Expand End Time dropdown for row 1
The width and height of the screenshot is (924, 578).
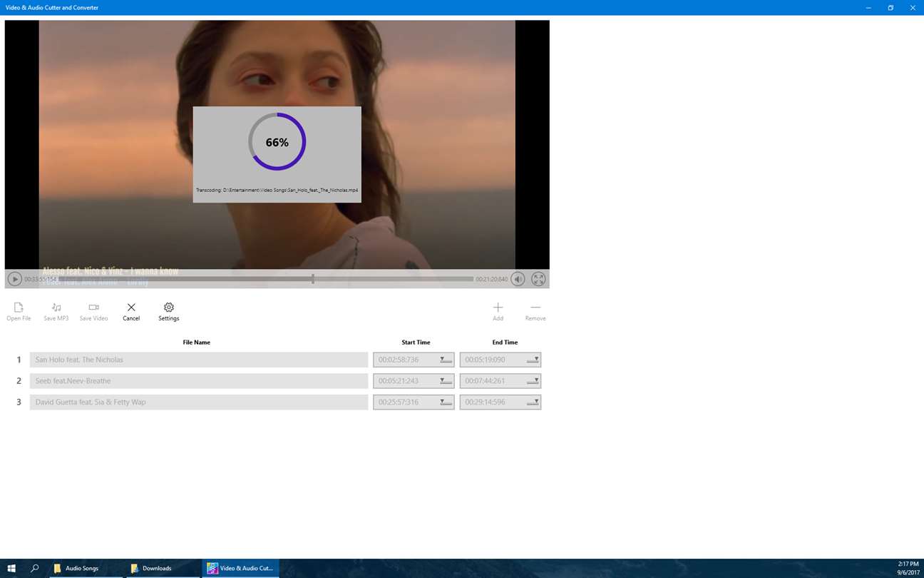[533, 360]
